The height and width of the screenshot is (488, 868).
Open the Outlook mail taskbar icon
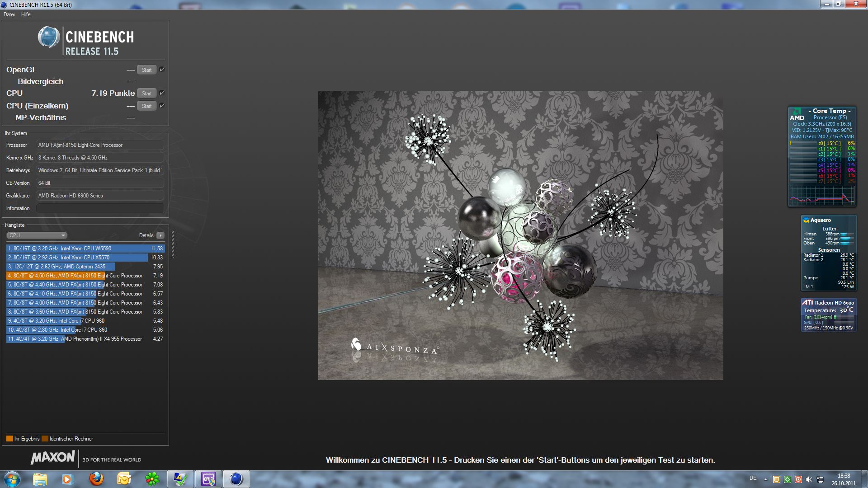124,479
